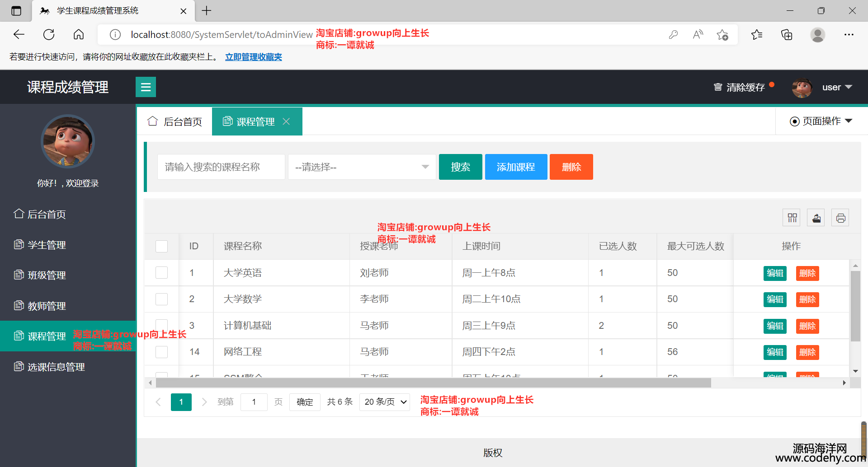Toggle the select-all checkbox in table header
Image resolution: width=868 pixels, height=467 pixels.
(161, 246)
